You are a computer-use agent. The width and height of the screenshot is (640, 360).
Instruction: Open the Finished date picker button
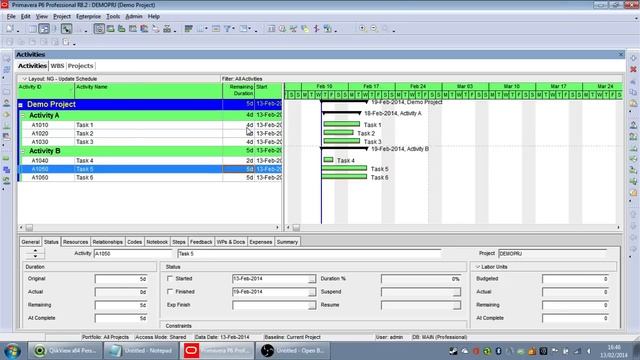coord(312,292)
